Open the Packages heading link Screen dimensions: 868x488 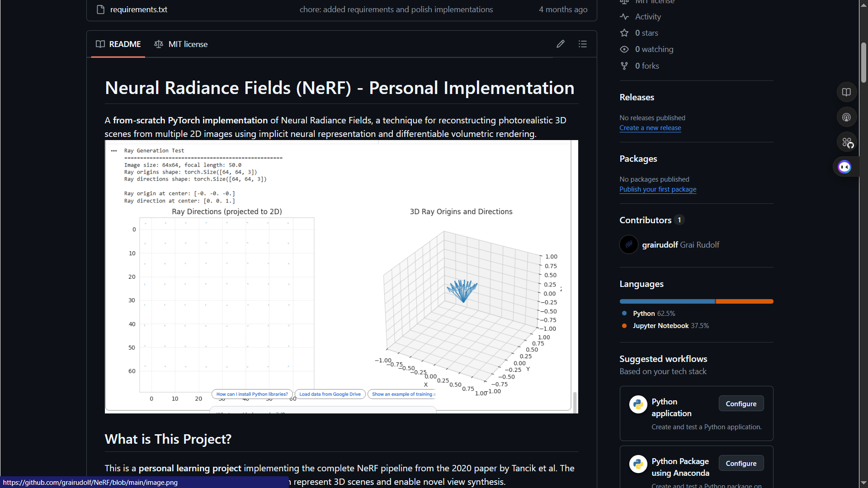click(x=638, y=159)
